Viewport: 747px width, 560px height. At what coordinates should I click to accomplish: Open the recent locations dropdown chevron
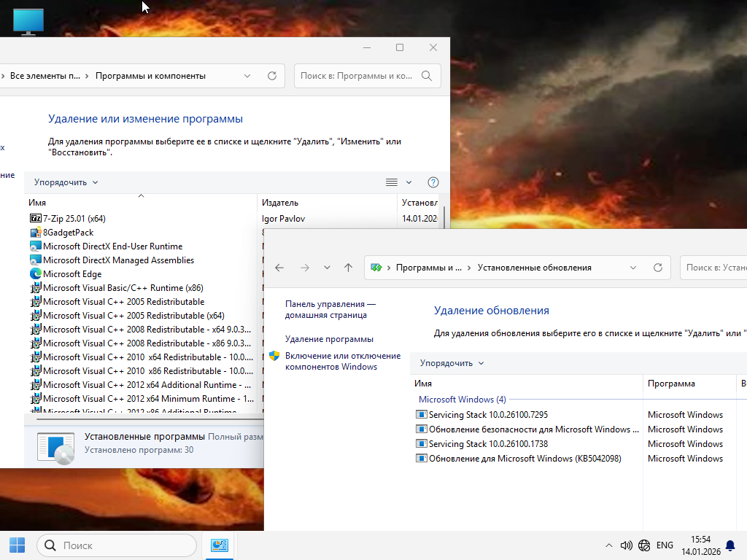327,268
